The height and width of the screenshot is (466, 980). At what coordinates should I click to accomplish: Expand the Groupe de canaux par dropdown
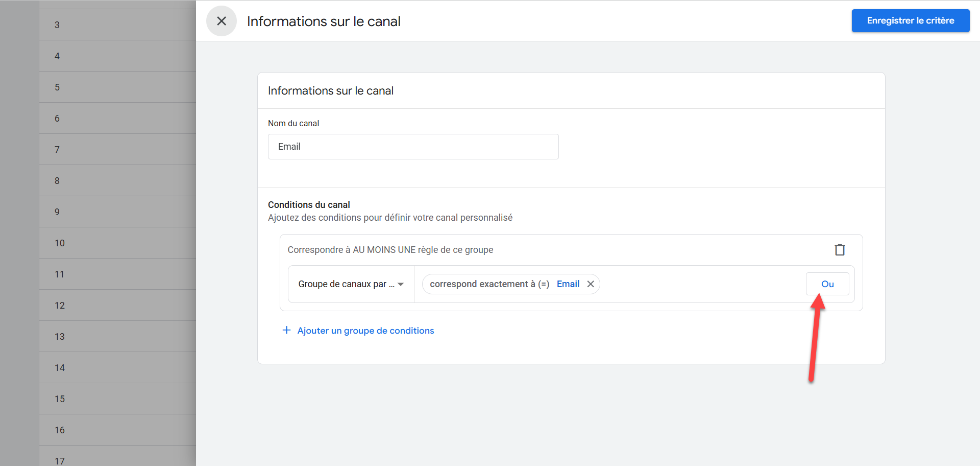pos(351,284)
